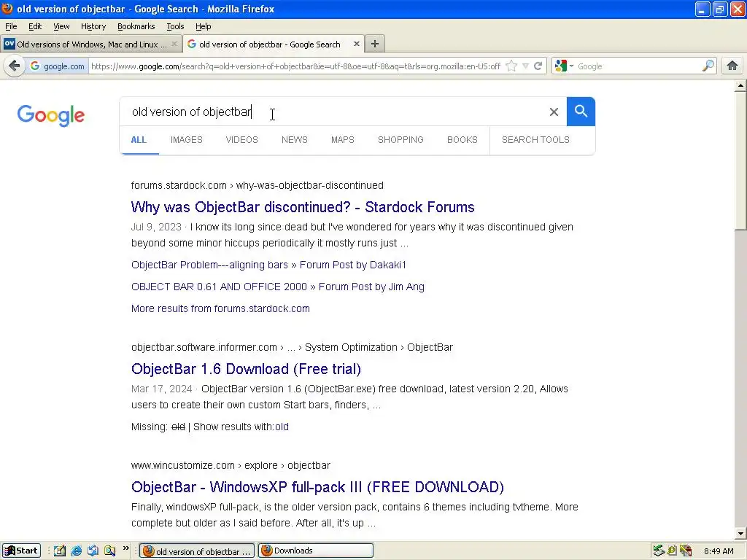The height and width of the screenshot is (560, 747).
Task: Switch to NEWS results
Action: (x=295, y=139)
